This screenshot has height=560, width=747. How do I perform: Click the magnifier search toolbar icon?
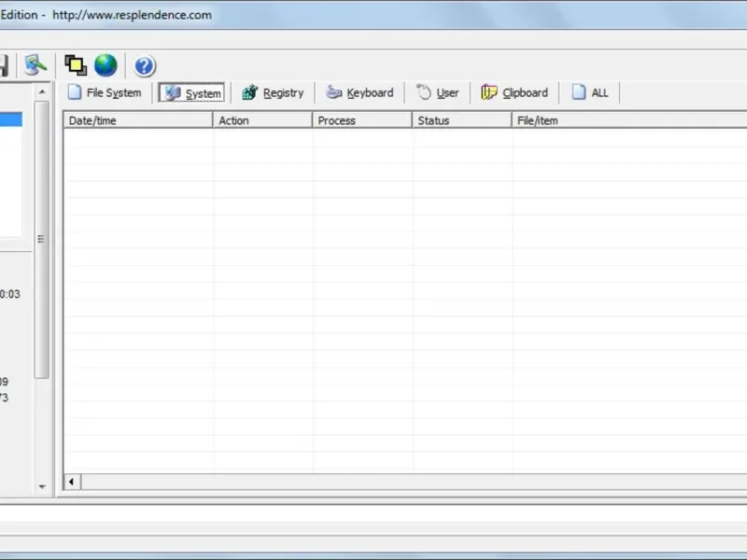(x=35, y=65)
